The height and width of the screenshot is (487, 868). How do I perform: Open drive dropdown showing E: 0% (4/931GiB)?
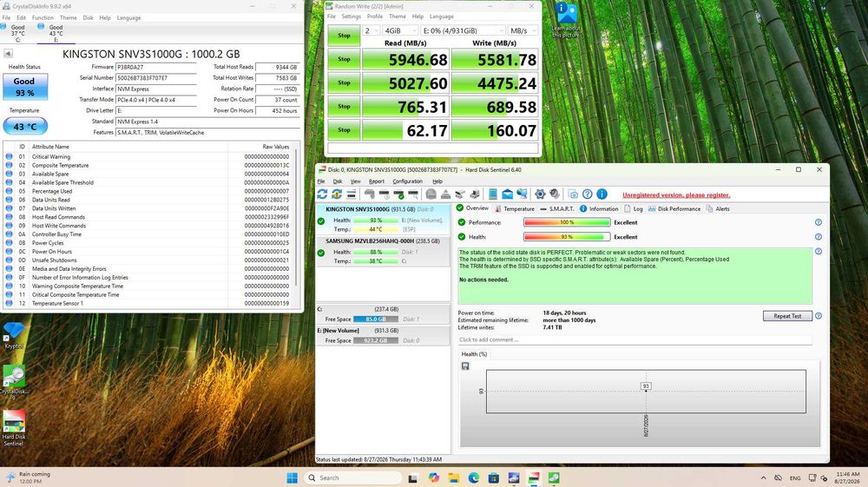464,31
